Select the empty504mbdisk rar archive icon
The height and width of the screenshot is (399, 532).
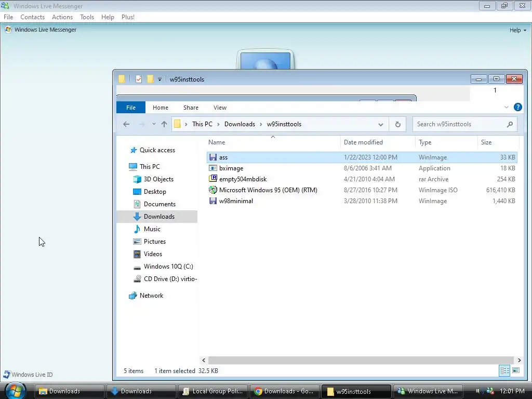[x=212, y=179]
